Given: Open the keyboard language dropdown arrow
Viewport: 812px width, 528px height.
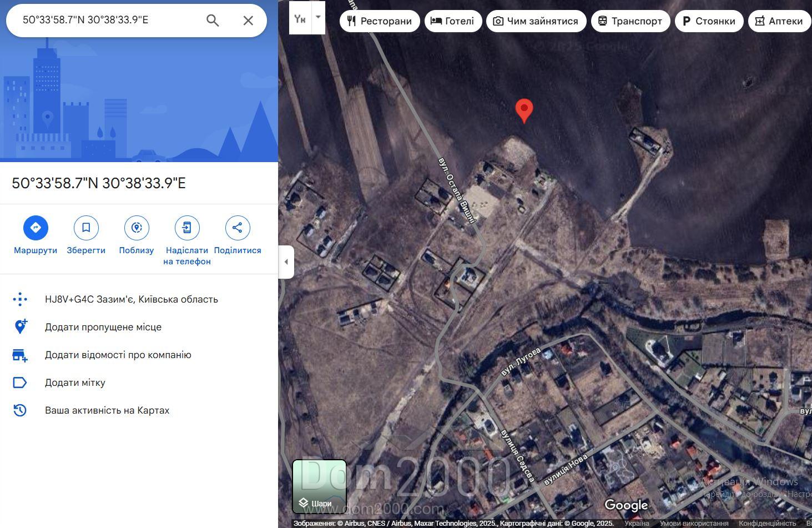Looking at the screenshot, I should pyautogui.click(x=318, y=17).
